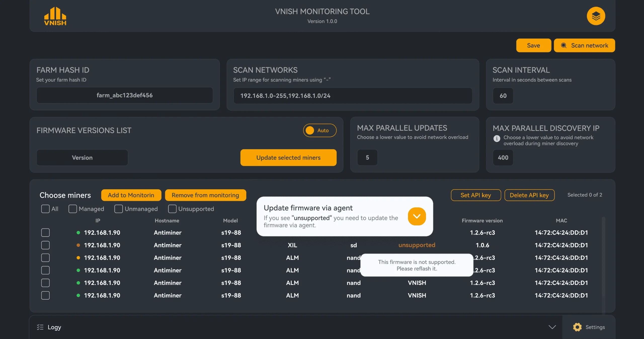Click Scan network button
Image resolution: width=644 pixels, height=339 pixels.
point(584,45)
